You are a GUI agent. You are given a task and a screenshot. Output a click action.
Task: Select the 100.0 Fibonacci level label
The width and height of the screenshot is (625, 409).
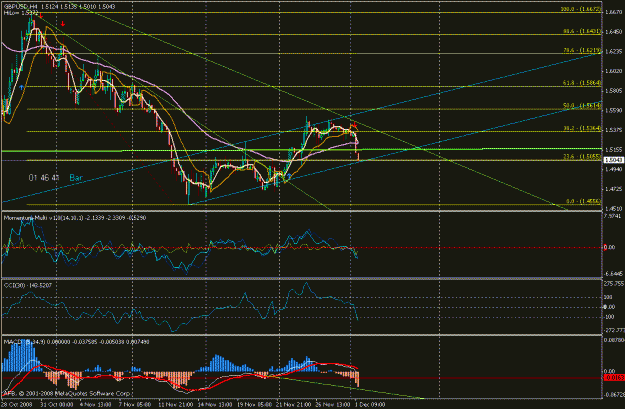[581, 9]
